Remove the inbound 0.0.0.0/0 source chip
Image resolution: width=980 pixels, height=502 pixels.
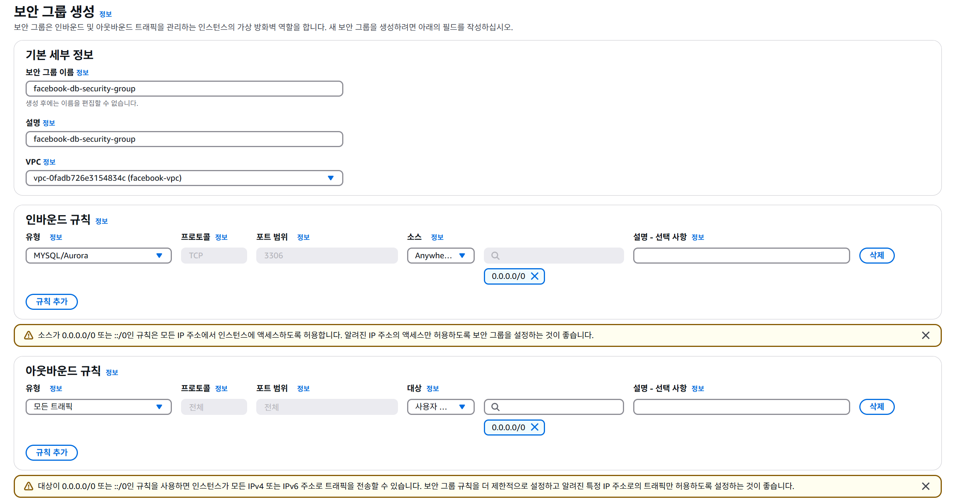click(x=535, y=276)
